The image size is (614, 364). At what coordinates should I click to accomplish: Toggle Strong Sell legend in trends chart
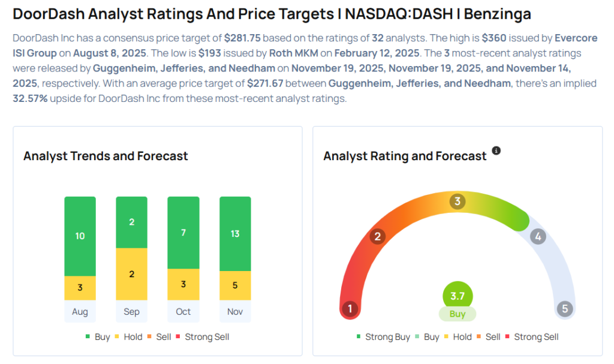click(x=202, y=337)
